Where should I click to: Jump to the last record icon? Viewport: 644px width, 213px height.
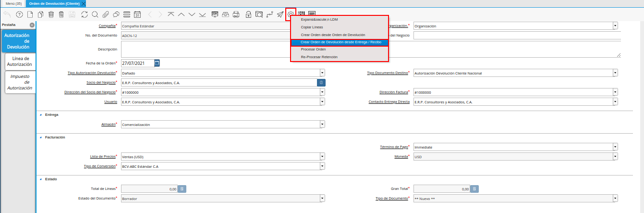pos(203,14)
